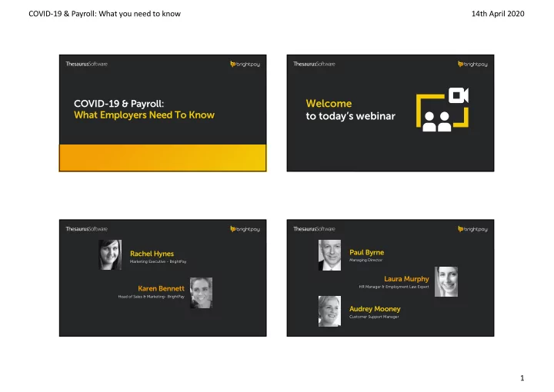This screenshot has height=392, width=554.
Task: Click Laura Murphy portrait photo
Action: 446,281
